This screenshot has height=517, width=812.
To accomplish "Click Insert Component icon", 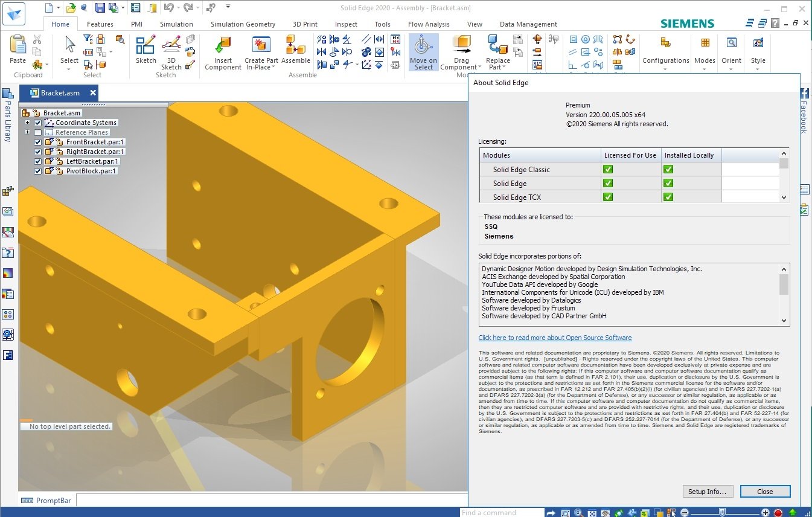I will pos(223,45).
